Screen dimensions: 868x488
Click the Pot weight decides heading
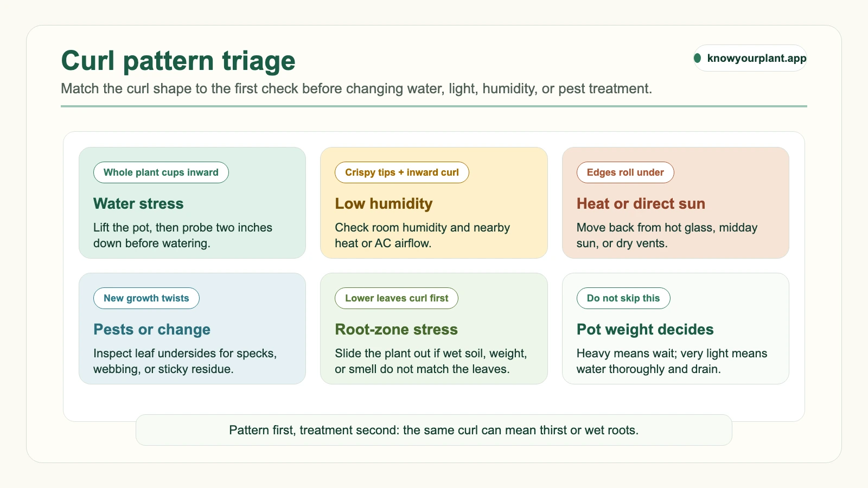645,330
